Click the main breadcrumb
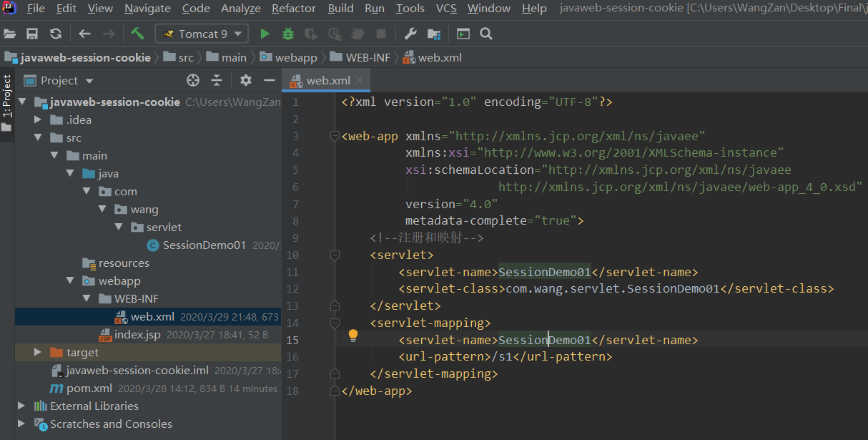Screen dimensions: 868x440 (x=227, y=57)
